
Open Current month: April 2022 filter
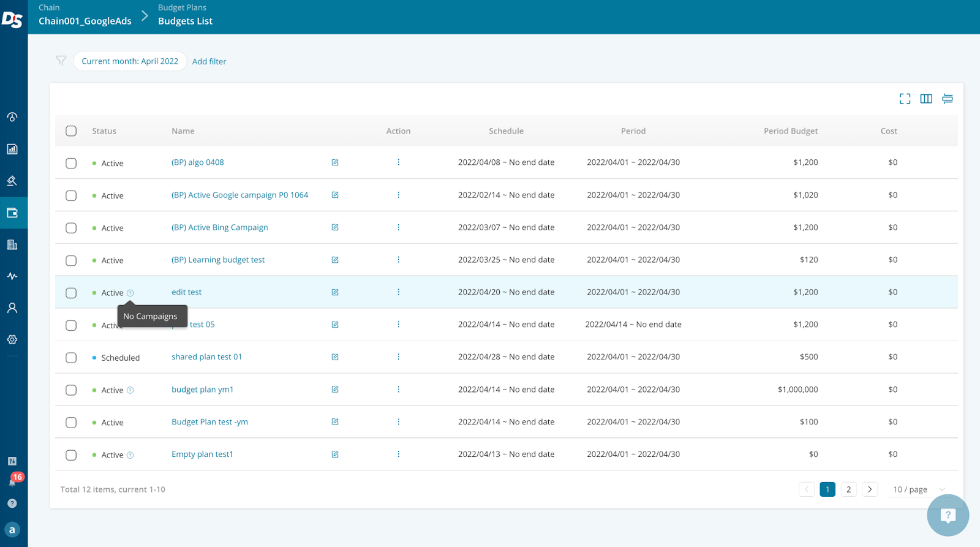click(x=130, y=61)
